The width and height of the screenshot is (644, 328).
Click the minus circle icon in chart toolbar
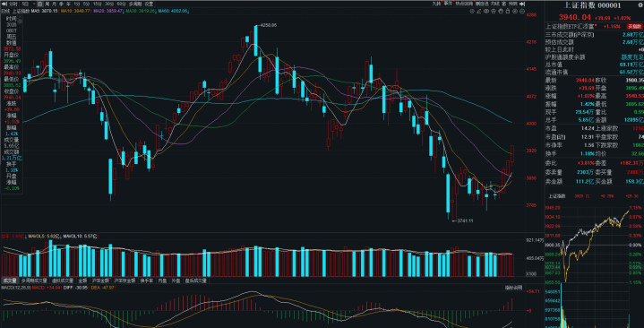click(x=522, y=11)
